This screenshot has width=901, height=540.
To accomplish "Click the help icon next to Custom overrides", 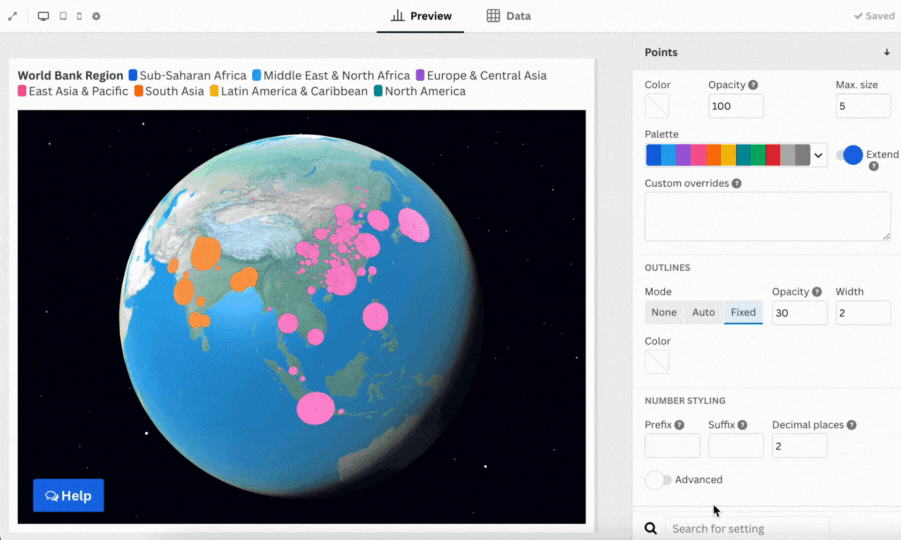I will coord(737,184).
